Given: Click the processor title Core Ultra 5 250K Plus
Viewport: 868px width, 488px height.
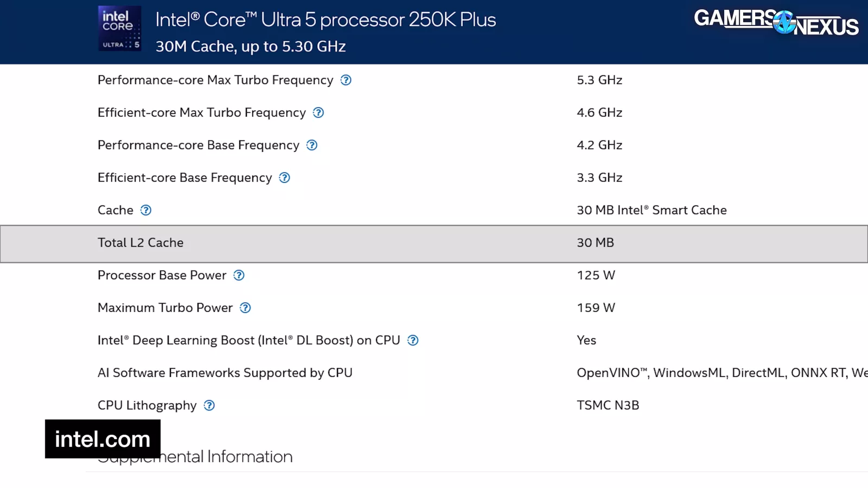Looking at the screenshot, I should (x=325, y=20).
